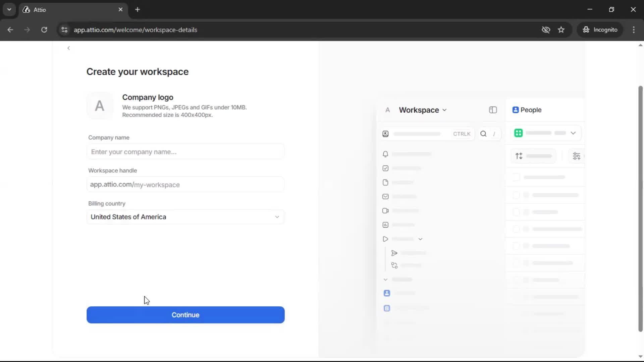Screen dimensions: 644x362
Task: Click the send arrow icon under sequences
Action: (x=394, y=253)
